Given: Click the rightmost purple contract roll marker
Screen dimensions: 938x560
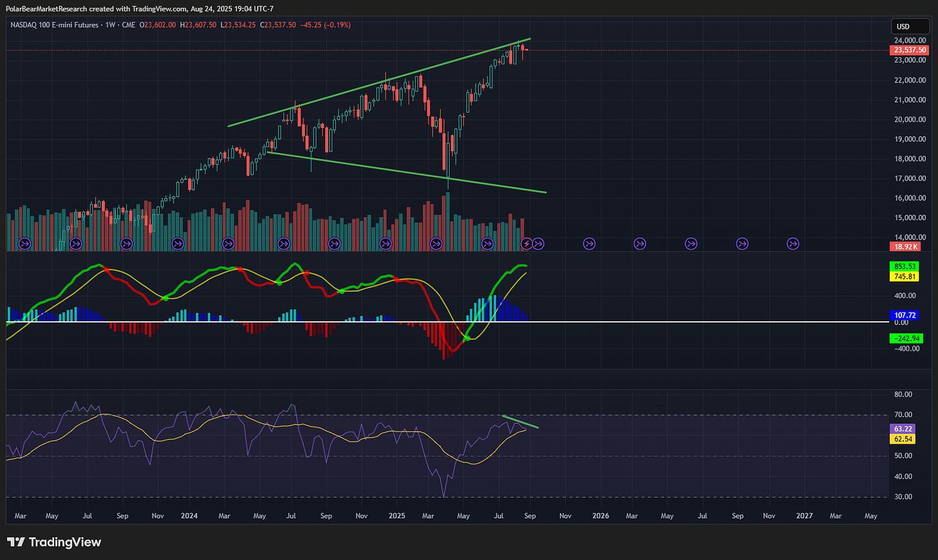Looking at the screenshot, I should pos(793,243).
